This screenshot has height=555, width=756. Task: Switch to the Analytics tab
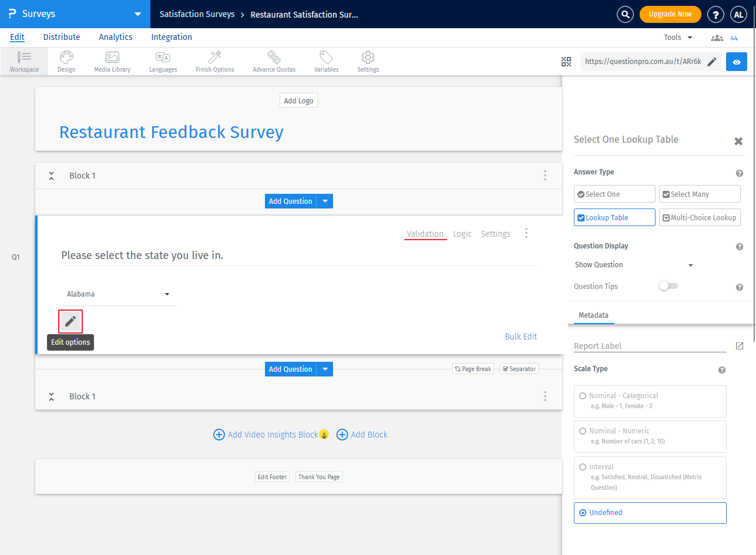coord(116,37)
